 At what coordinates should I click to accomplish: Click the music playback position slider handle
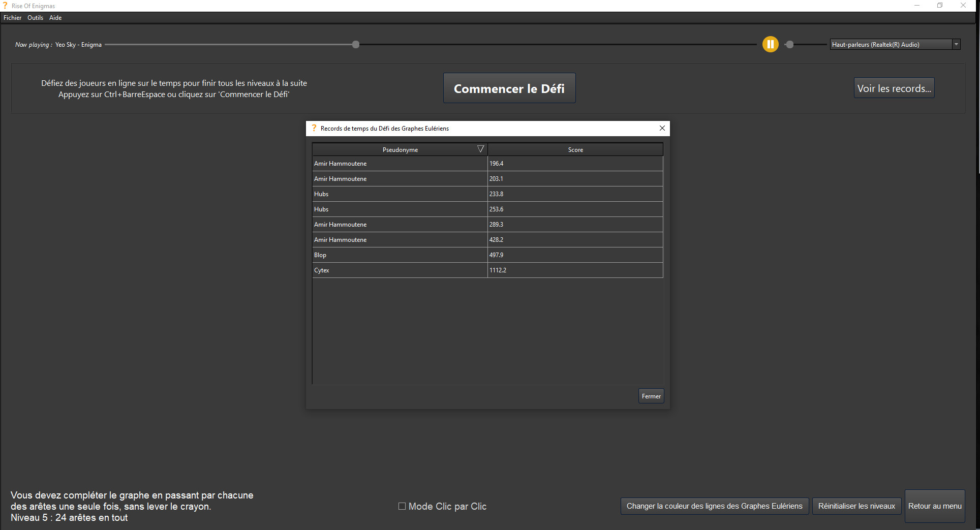(355, 44)
